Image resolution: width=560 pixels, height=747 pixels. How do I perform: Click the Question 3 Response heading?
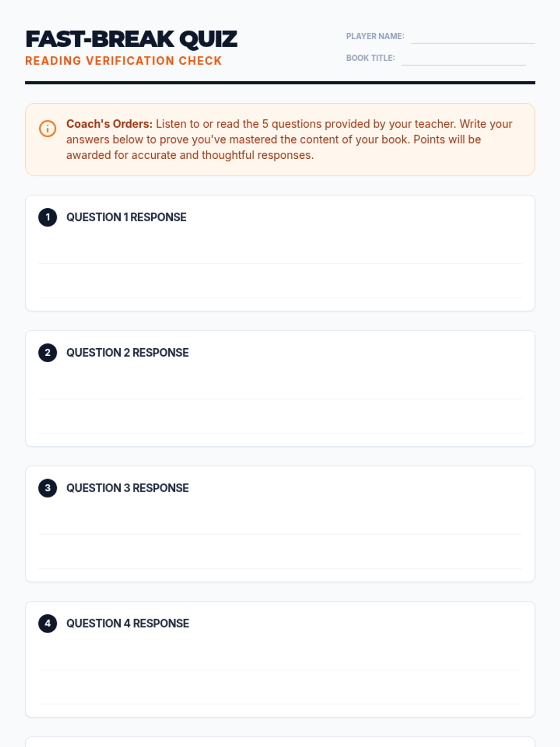127,488
